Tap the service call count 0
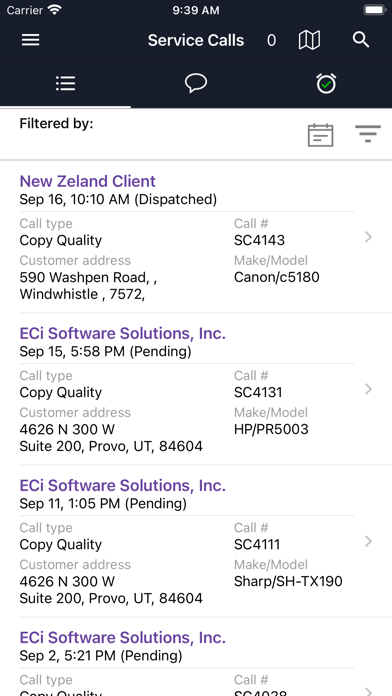This screenshot has width=392, height=696. [271, 40]
